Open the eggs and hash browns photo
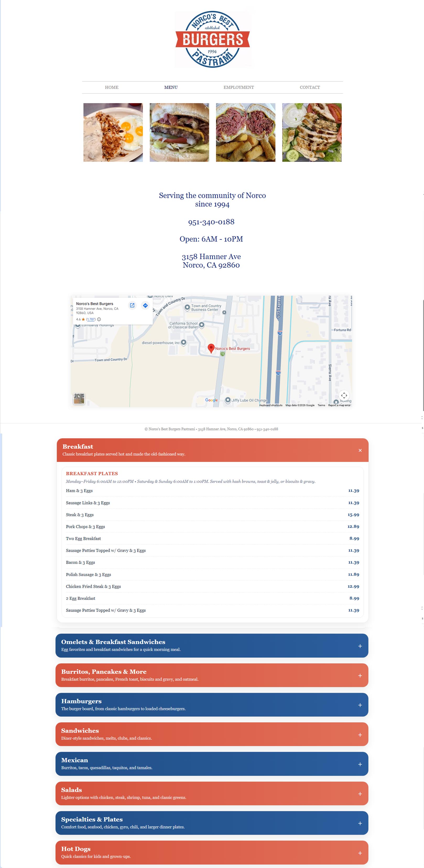Viewport: 424px width, 868px height. 113,132
